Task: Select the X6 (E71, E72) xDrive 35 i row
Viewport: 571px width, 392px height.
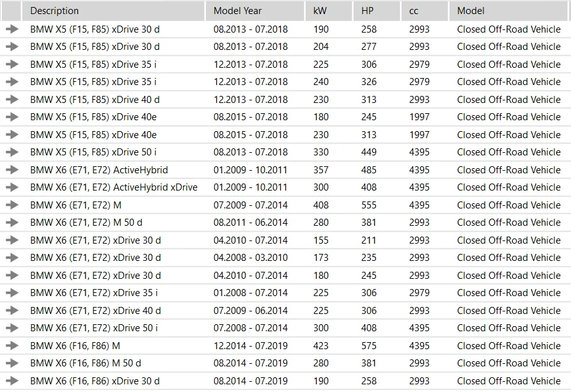Action: click(x=93, y=293)
